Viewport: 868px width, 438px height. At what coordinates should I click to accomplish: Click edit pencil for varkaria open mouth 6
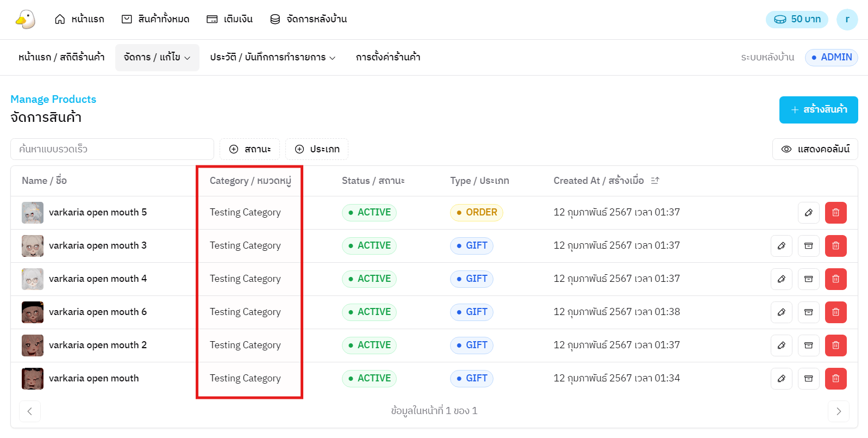coord(781,312)
